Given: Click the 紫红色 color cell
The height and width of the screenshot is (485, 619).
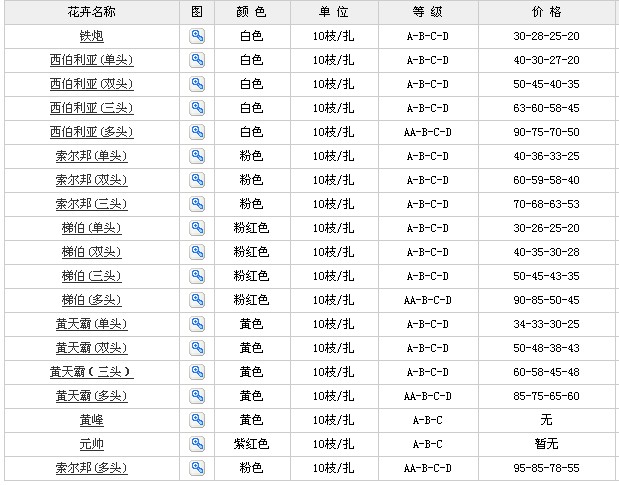Looking at the screenshot, I should click(x=251, y=444).
